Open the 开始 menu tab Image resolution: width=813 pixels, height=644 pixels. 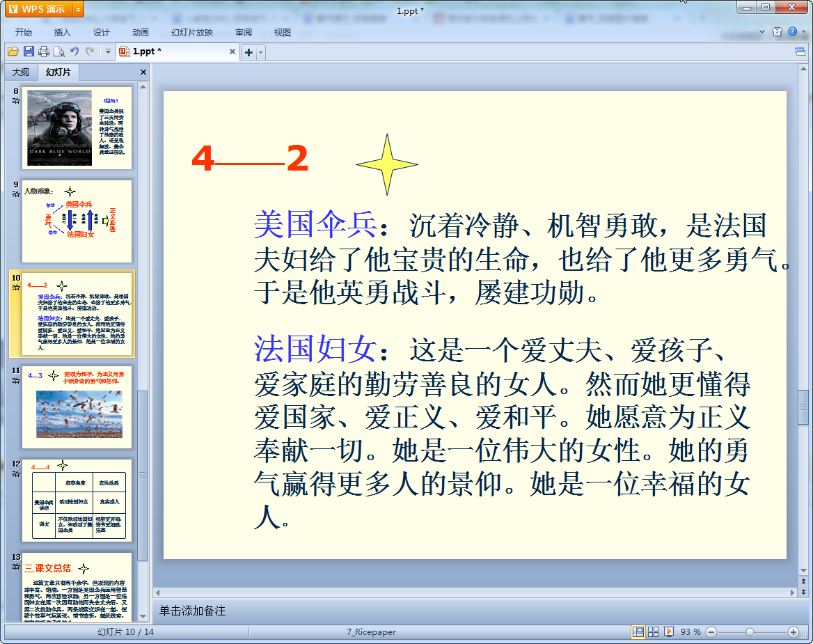point(24,32)
